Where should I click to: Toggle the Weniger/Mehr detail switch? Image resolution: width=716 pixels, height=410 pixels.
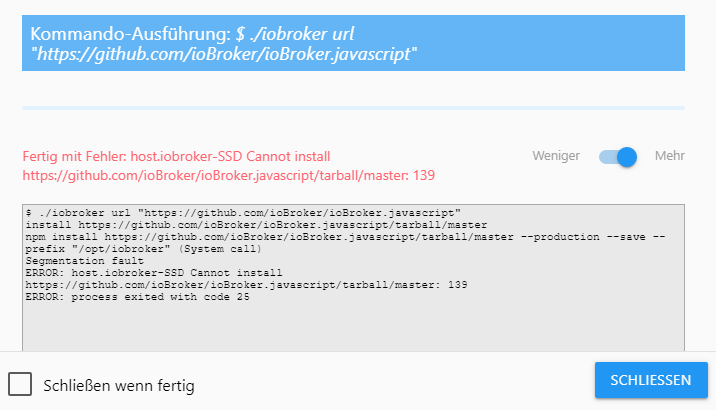[x=618, y=157]
